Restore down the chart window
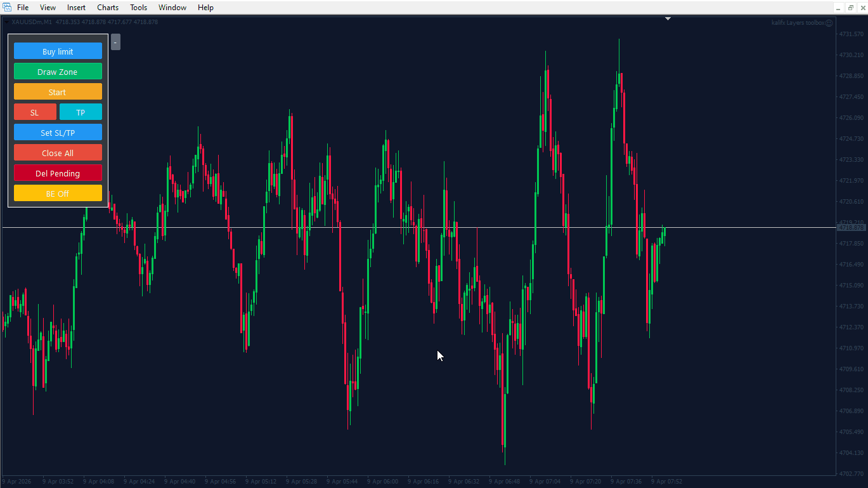868x488 pixels. pos(850,8)
